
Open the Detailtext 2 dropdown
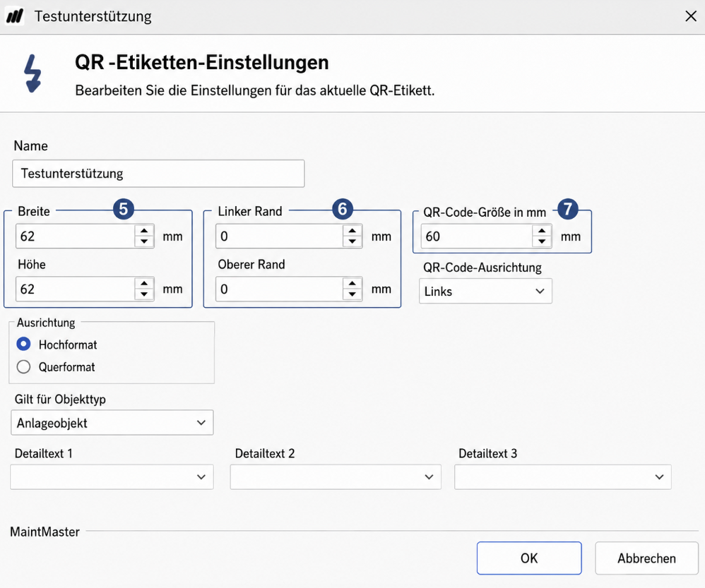[x=336, y=476]
